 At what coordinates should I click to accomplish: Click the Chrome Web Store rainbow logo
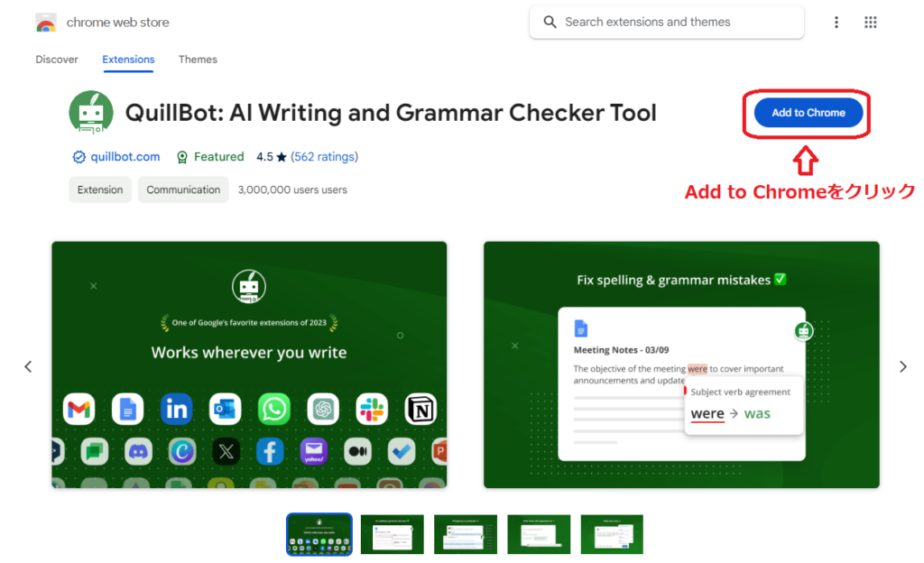coord(46,23)
